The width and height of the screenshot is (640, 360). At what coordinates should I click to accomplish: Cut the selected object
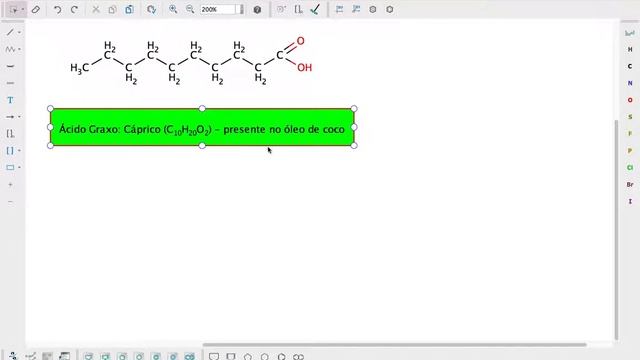coord(96,9)
